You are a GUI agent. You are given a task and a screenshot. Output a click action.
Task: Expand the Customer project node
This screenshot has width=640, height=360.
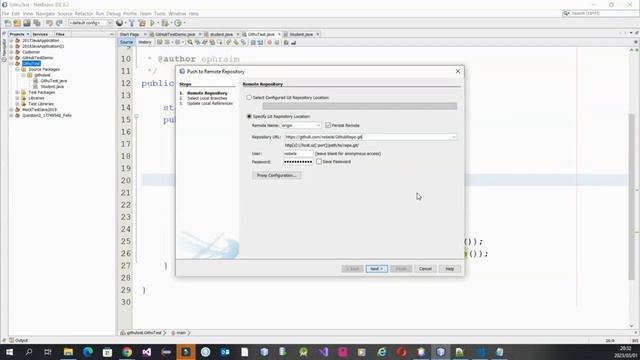(11, 52)
